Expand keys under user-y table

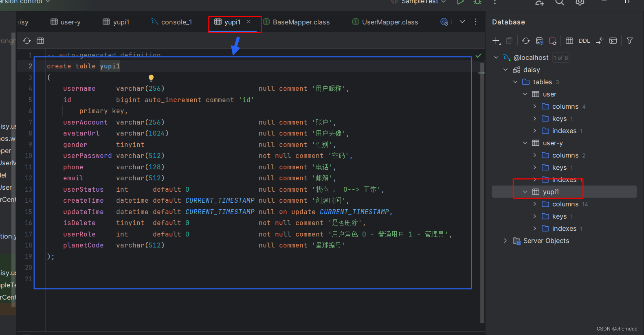coord(534,167)
